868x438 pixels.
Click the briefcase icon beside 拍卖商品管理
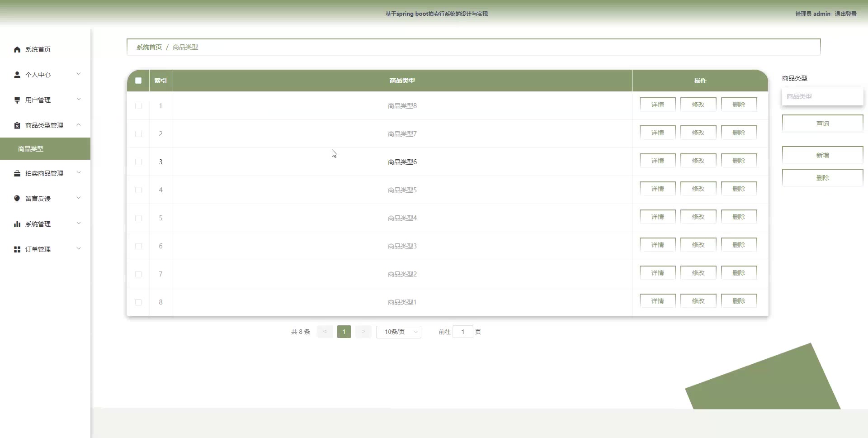point(17,173)
